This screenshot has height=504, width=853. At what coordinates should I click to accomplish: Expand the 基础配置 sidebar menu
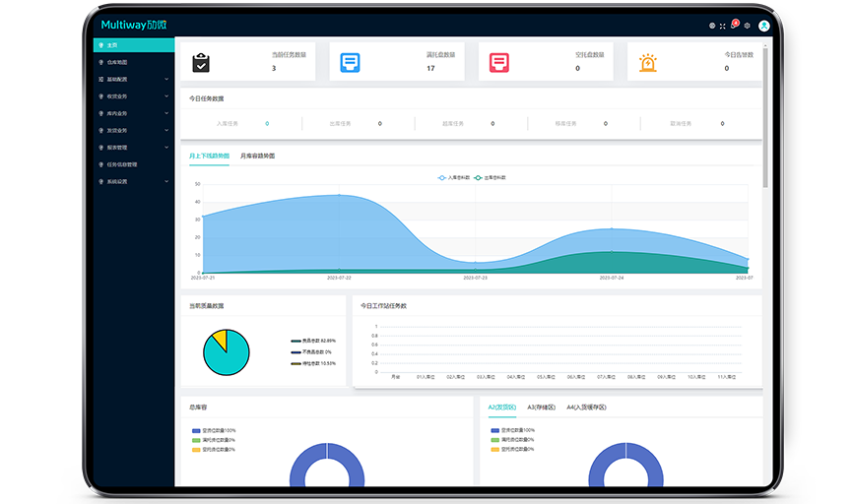(x=123, y=79)
